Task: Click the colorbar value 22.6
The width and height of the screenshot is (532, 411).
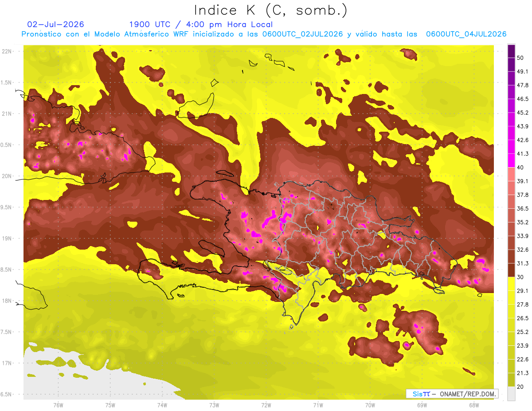Action: [522, 360]
